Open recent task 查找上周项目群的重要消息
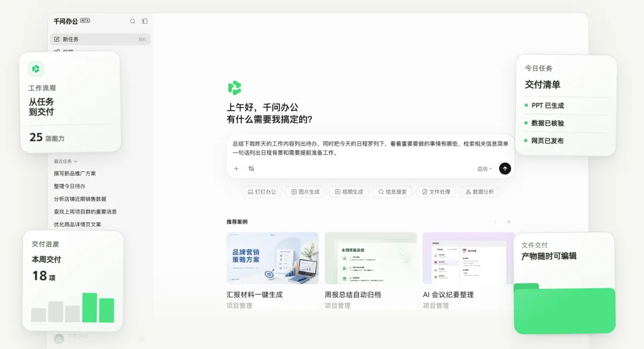This screenshot has width=644, height=349. click(85, 211)
